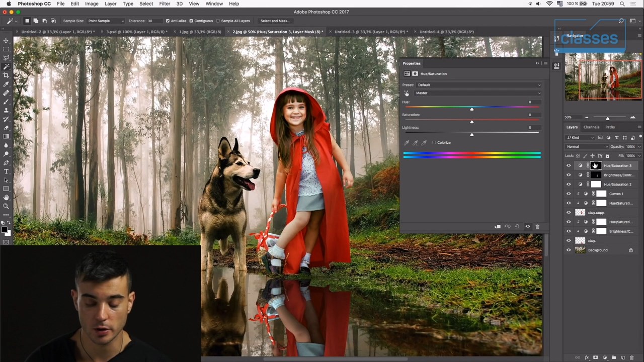Open the Sample Size dropdown

(106, 21)
